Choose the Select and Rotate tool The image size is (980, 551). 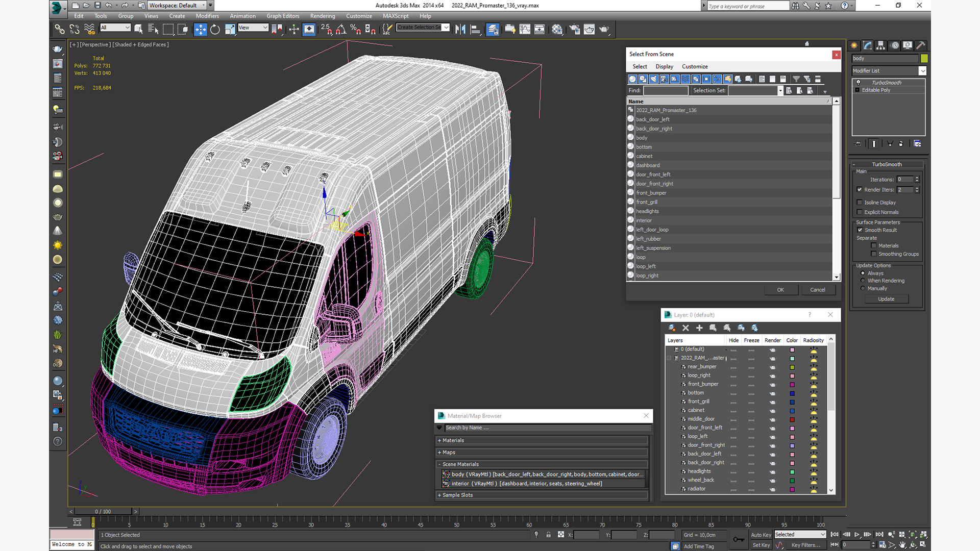(215, 29)
